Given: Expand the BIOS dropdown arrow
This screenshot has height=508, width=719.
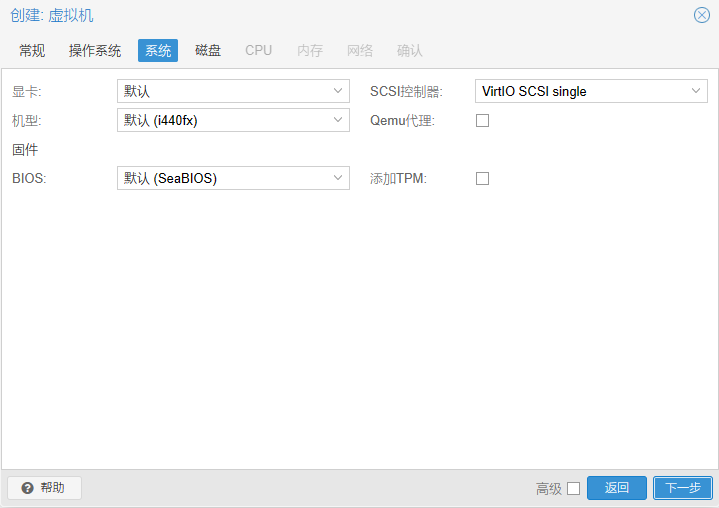Looking at the screenshot, I should pyautogui.click(x=338, y=178).
